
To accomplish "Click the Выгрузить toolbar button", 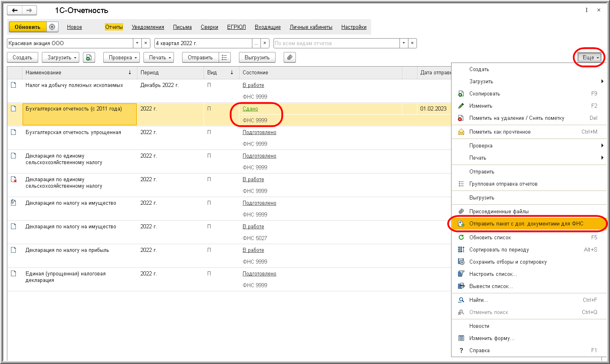I will click(x=257, y=58).
